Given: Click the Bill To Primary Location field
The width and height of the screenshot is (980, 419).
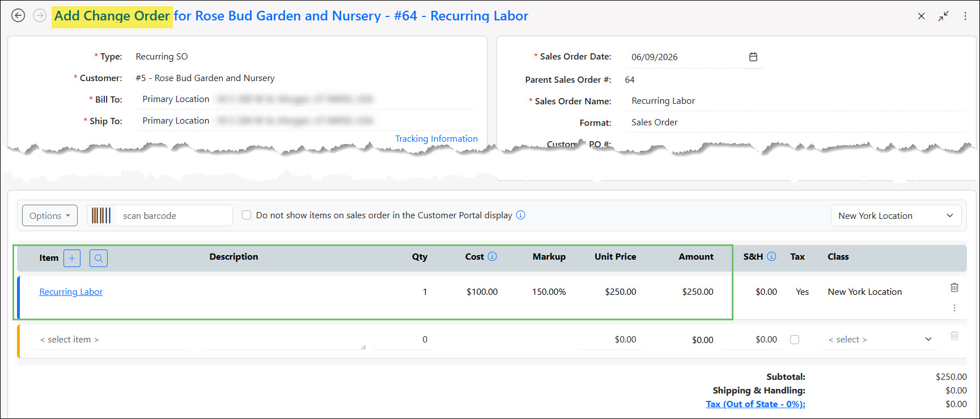Looking at the screenshot, I should (307, 99).
